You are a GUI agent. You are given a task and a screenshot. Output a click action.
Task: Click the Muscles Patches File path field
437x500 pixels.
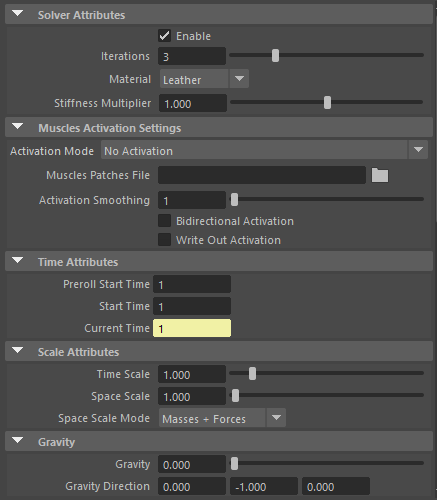[x=262, y=175]
